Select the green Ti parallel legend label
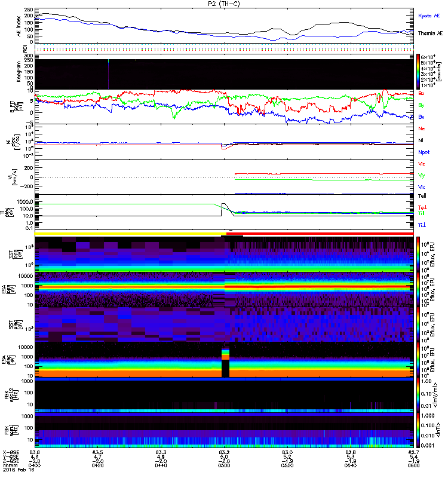The height and width of the screenshot is (478, 448). [x=422, y=213]
